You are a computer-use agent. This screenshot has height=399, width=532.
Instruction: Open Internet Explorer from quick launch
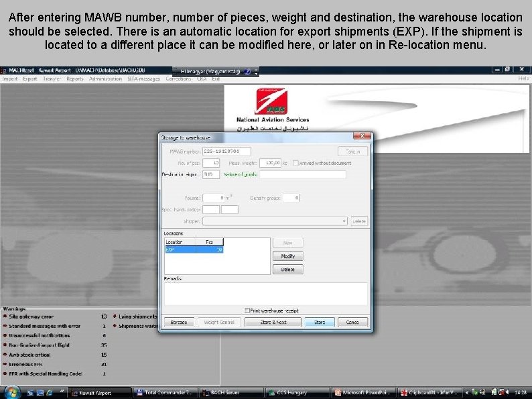[x=50, y=392]
